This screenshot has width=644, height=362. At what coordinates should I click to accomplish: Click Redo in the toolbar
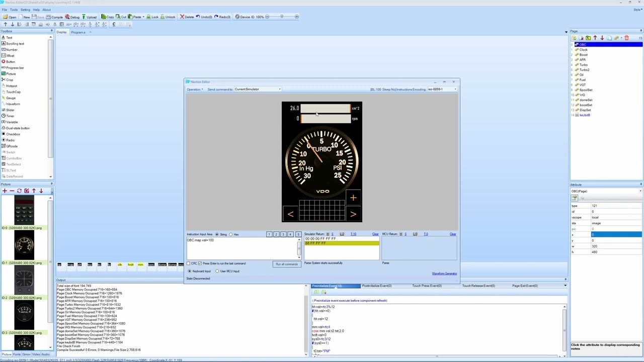pyautogui.click(x=222, y=17)
